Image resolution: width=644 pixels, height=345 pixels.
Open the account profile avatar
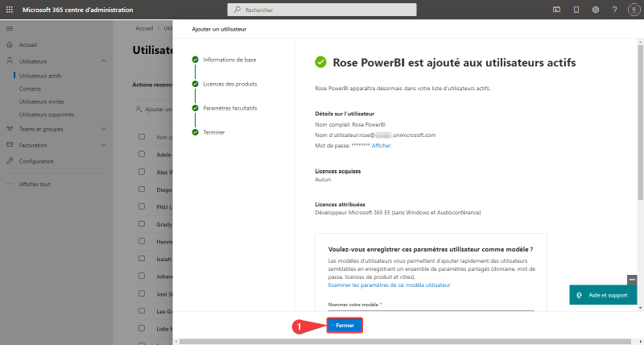click(634, 10)
